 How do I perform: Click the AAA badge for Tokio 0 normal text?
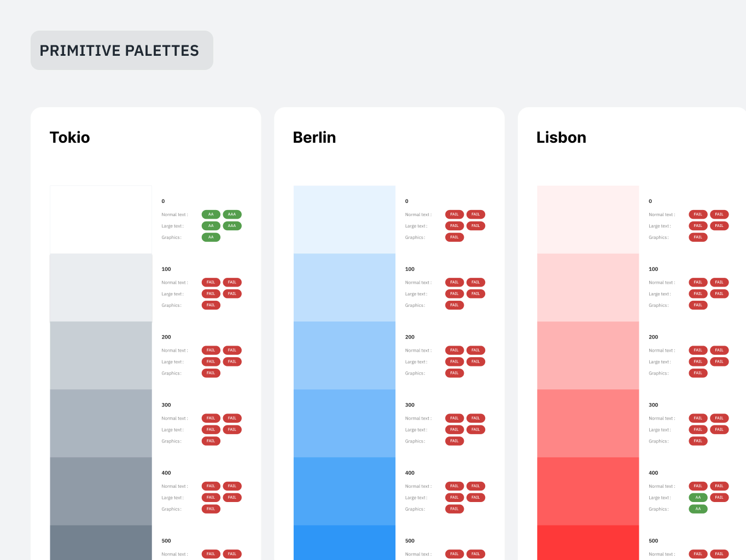[x=232, y=214]
